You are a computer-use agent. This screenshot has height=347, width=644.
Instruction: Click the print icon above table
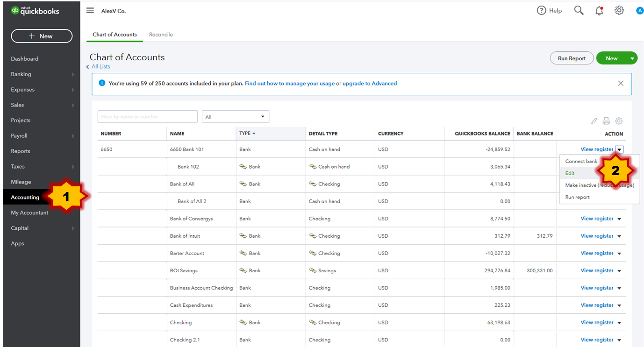606,121
